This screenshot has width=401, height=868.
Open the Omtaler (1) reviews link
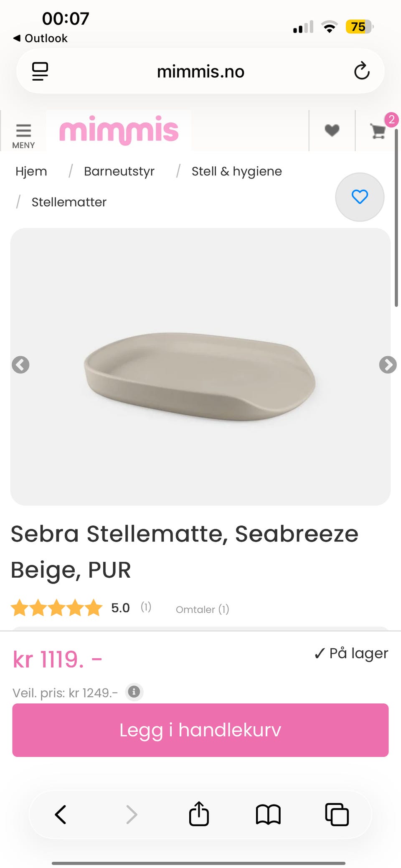tap(203, 609)
